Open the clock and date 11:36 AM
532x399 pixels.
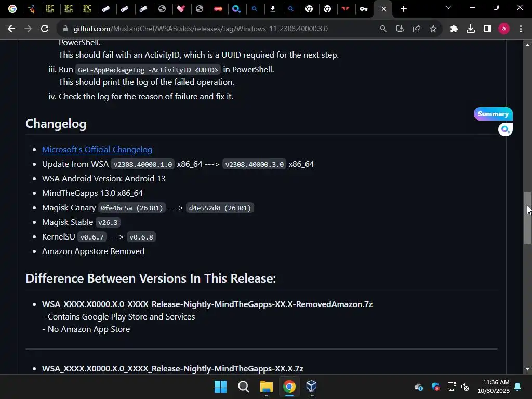[494, 387]
